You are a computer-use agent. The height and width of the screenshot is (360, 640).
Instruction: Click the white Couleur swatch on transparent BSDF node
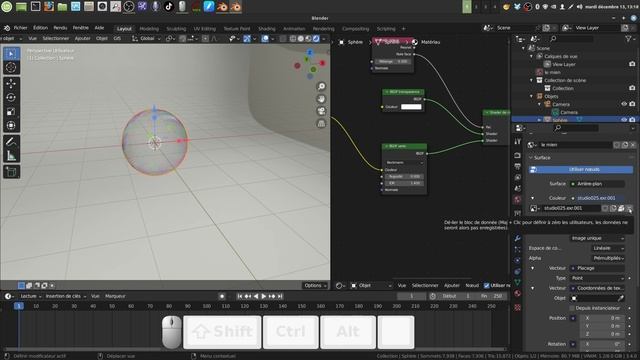[x=411, y=107]
